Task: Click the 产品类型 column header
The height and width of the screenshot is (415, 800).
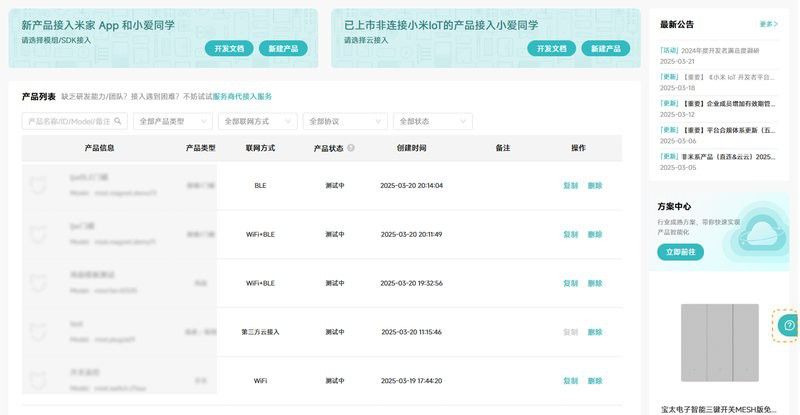Action: [x=201, y=148]
